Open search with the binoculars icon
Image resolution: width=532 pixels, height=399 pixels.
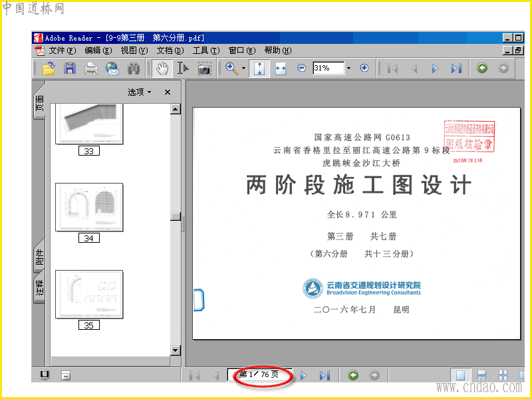(134, 68)
